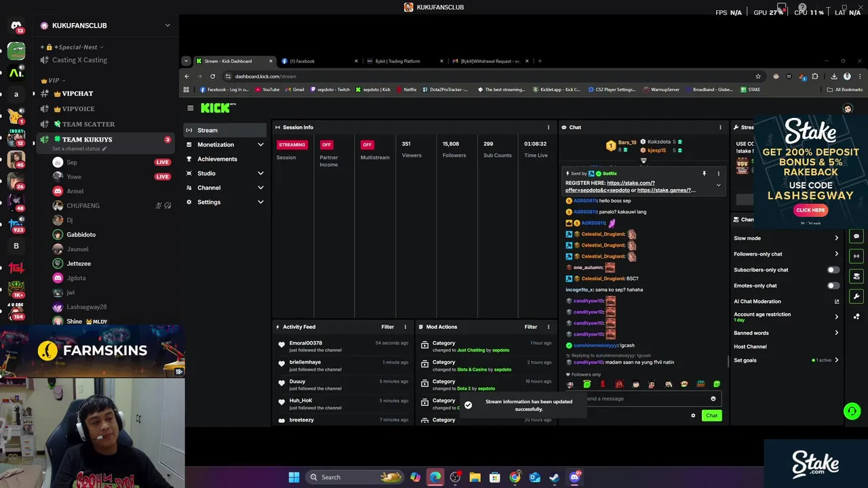Open emoji picker in chat input

coord(713,399)
